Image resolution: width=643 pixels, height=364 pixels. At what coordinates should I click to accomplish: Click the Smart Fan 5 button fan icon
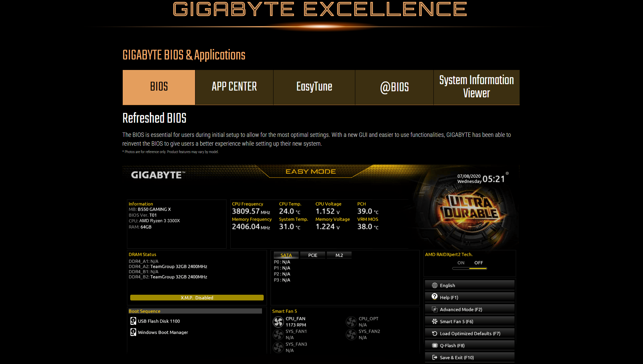coord(435,321)
